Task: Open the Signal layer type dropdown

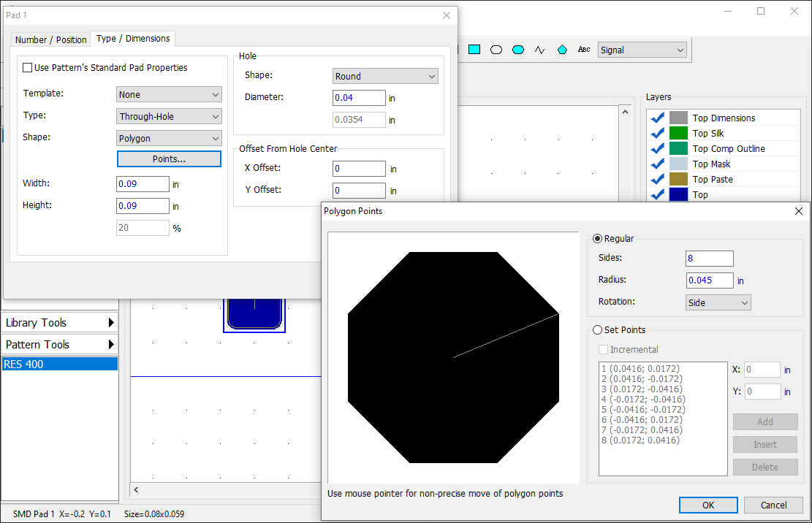Action: [642, 50]
